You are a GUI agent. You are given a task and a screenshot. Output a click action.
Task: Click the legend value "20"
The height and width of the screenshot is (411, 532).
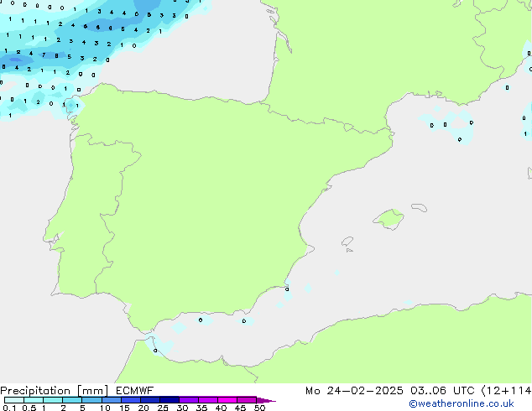[143, 408]
